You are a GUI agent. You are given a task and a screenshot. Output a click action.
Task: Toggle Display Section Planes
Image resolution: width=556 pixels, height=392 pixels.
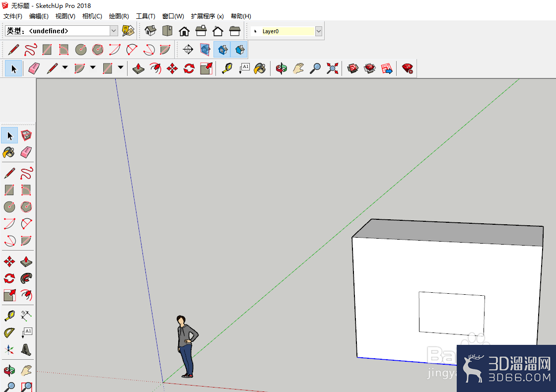click(x=205, y=49)
